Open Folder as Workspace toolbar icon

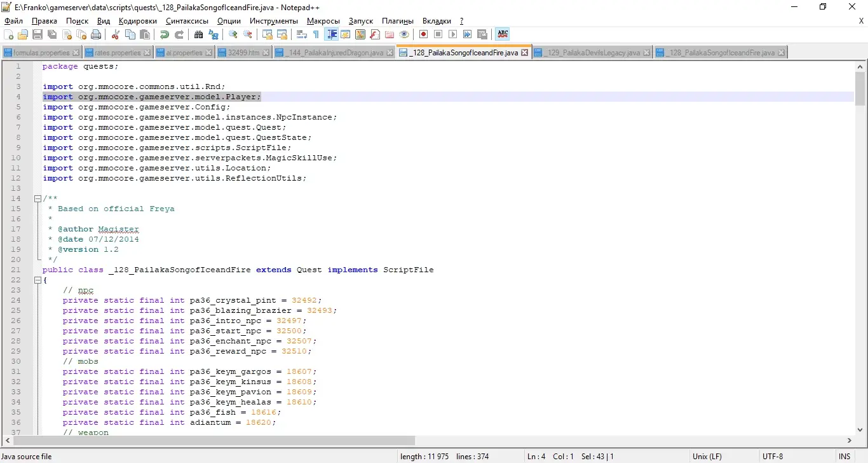(x=390, y=34)
